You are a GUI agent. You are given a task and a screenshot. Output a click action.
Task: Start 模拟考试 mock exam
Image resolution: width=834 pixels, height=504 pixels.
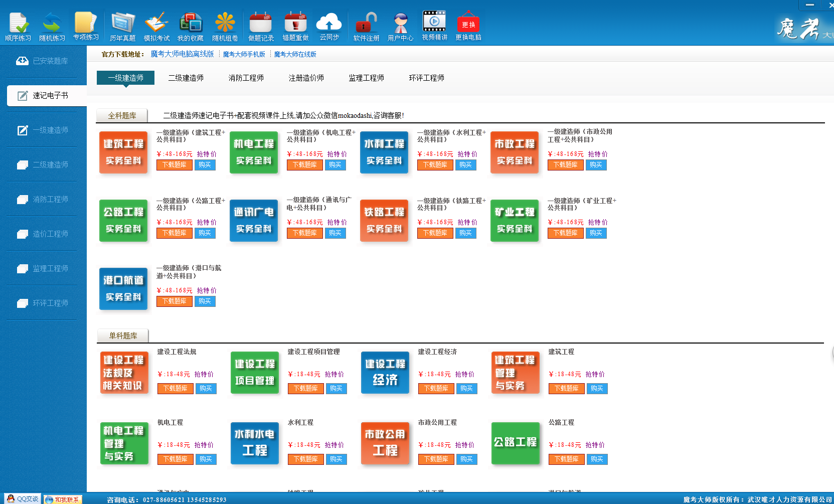(156, 27)
